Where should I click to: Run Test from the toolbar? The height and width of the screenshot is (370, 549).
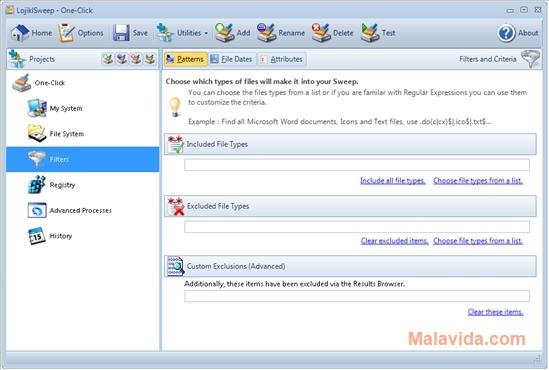tap(378, 33)
